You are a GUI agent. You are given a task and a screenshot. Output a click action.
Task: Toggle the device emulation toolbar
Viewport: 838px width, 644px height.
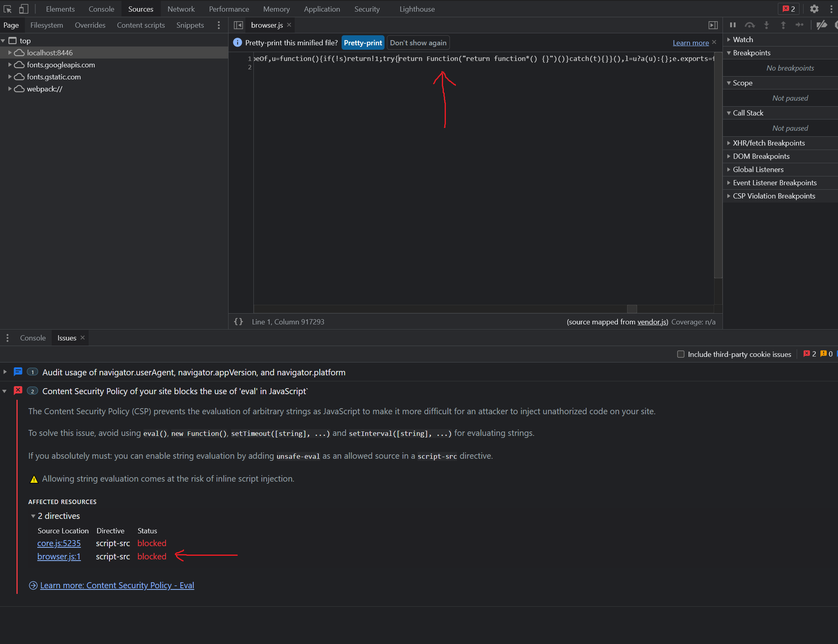click(x=23, y=9)
